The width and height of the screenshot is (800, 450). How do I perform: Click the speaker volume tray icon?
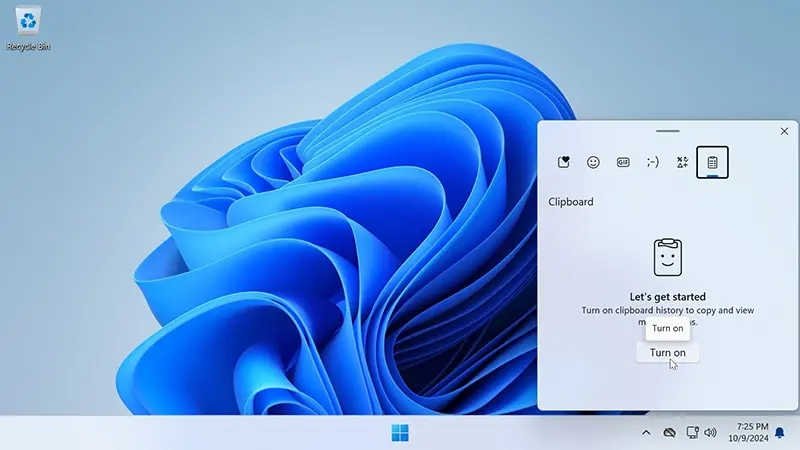pos(710,433)
